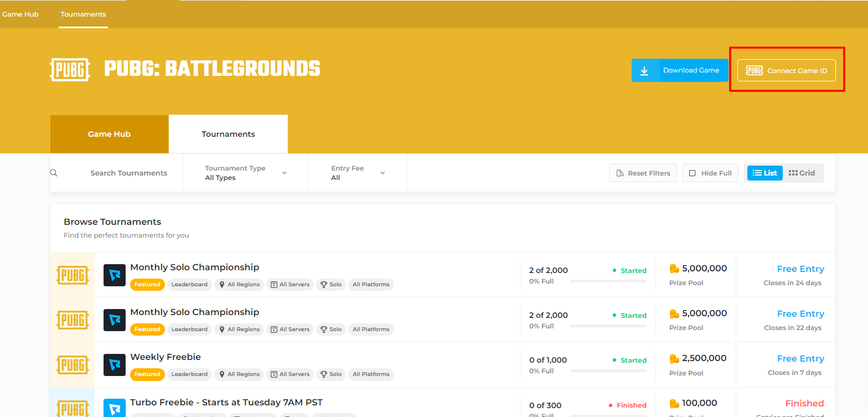Click Free Entry on the Weekly Freebie row
This screenshot has height=417, width=868.
[x=800, y=359]
